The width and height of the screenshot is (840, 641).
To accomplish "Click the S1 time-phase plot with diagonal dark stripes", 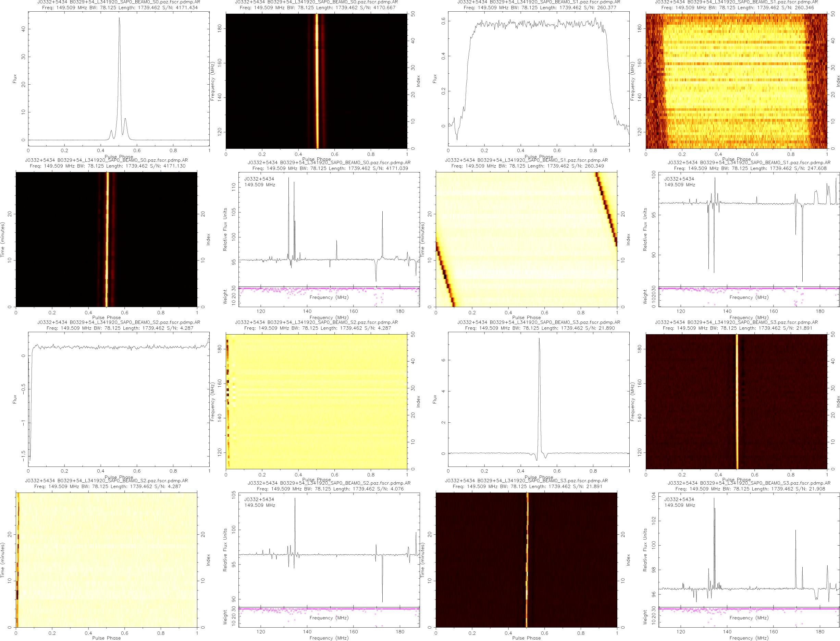I will coord(526,239).
